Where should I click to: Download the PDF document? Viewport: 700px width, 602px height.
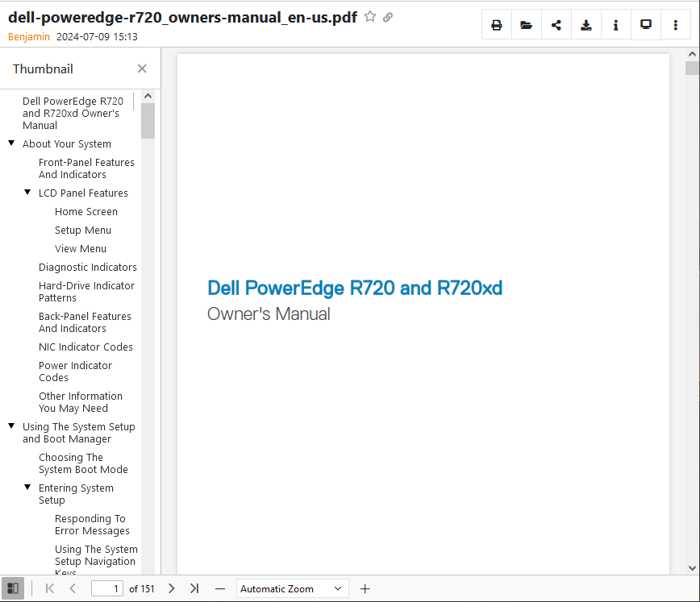pyautogui.click(x=586, y=25)
